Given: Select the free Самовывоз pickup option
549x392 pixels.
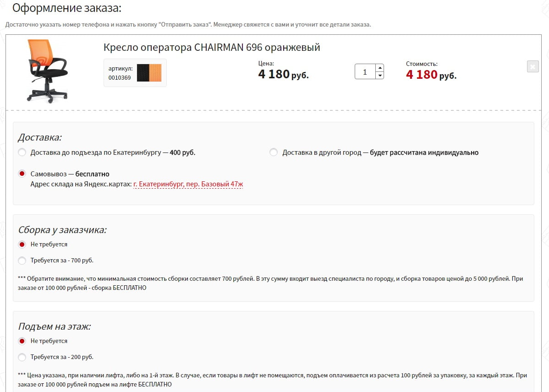Looking at the screenshot, I should pos(22,174).
